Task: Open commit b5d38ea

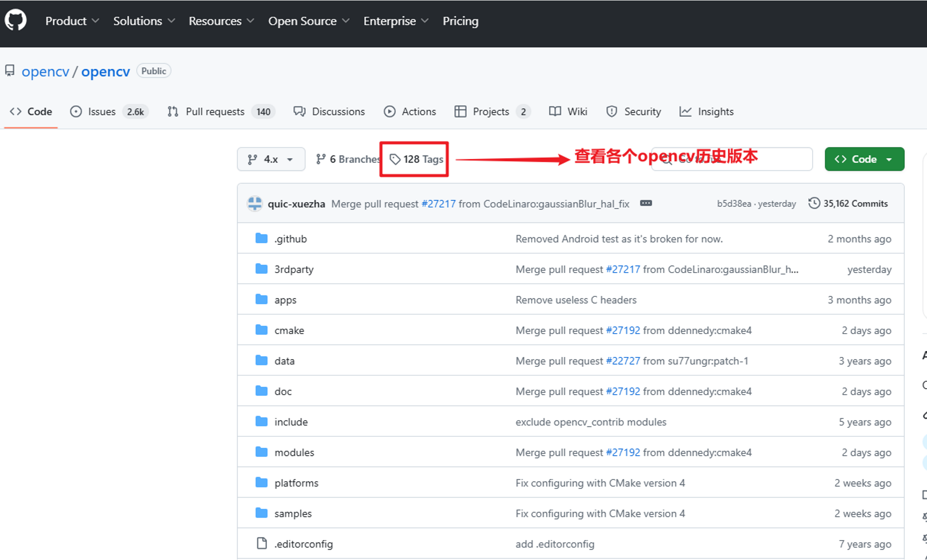Action: 734,204
